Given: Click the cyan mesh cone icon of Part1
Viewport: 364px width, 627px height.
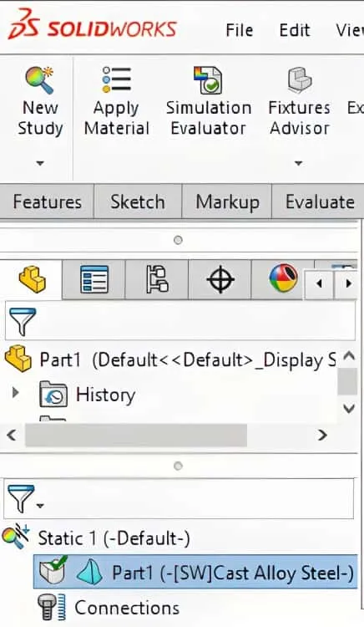Looking at the screenshot, I should [89, 573].
